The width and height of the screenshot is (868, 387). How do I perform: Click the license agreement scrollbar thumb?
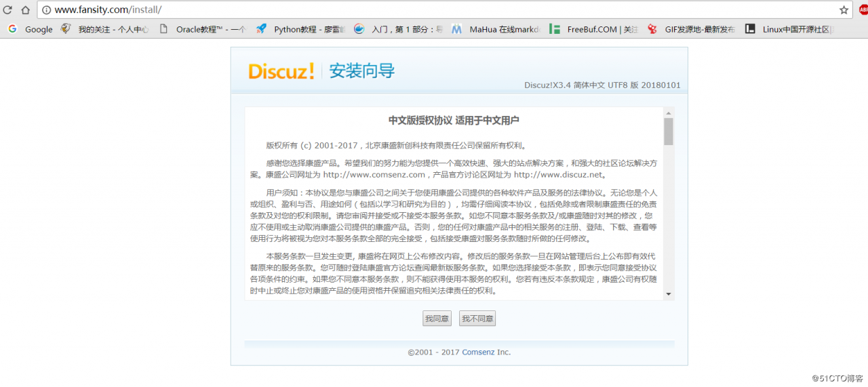tap(669, 132)
